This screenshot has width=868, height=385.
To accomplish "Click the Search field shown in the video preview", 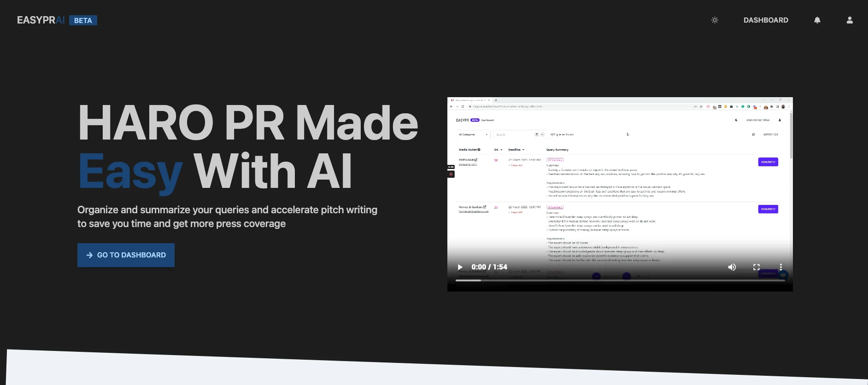I will (514, 134).
